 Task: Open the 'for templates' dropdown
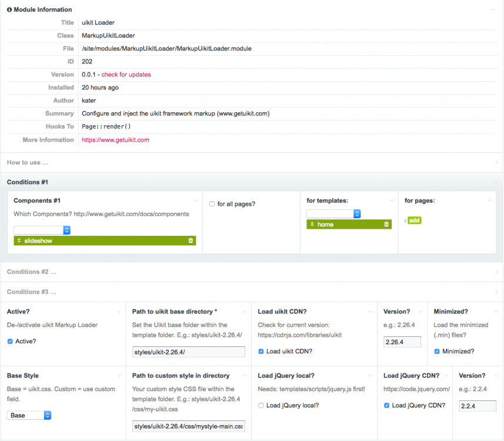pyautogui.click(x=333, y=213)
